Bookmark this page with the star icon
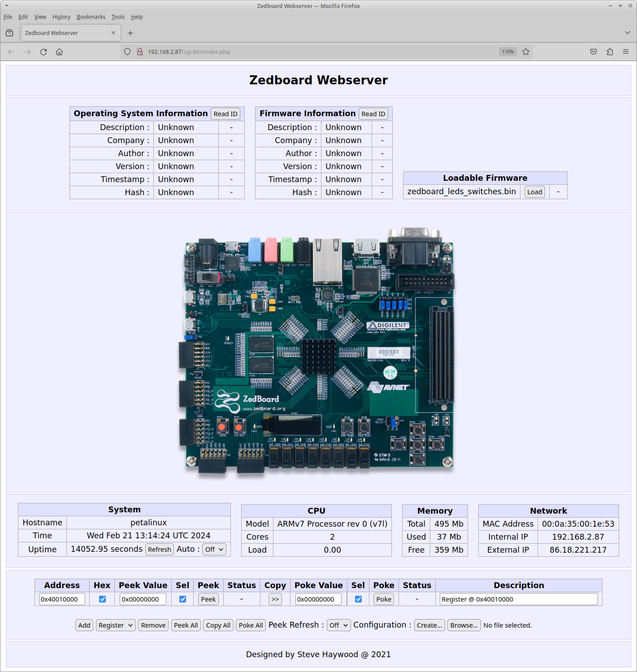 [x=526, y=52]
